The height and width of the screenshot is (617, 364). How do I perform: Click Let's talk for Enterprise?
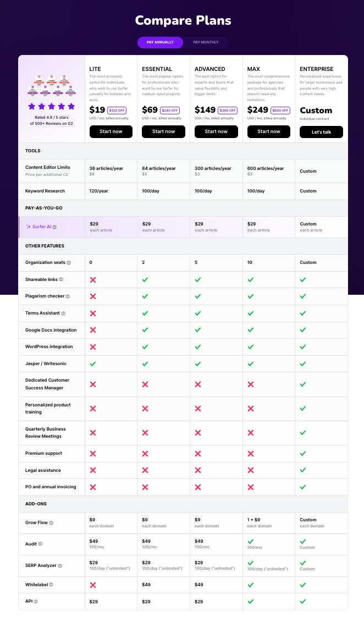[x=321, y=131]
